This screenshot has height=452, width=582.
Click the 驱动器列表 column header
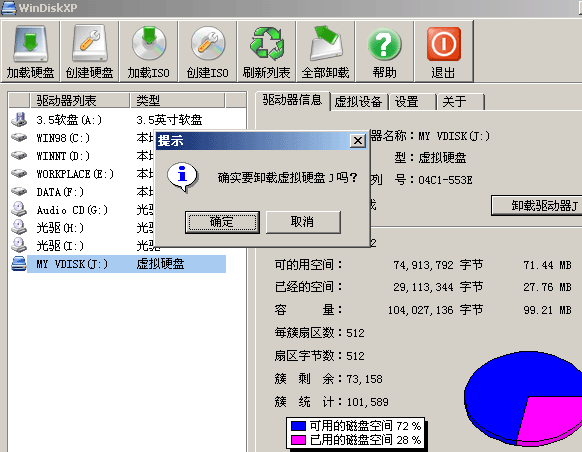click(79, 101)
